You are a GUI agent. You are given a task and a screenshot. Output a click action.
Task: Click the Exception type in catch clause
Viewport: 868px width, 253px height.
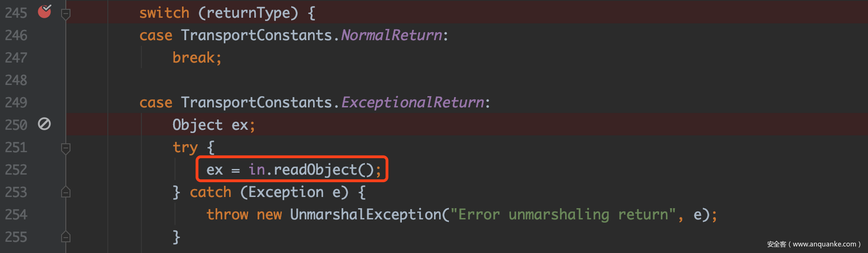pos(286,192)
